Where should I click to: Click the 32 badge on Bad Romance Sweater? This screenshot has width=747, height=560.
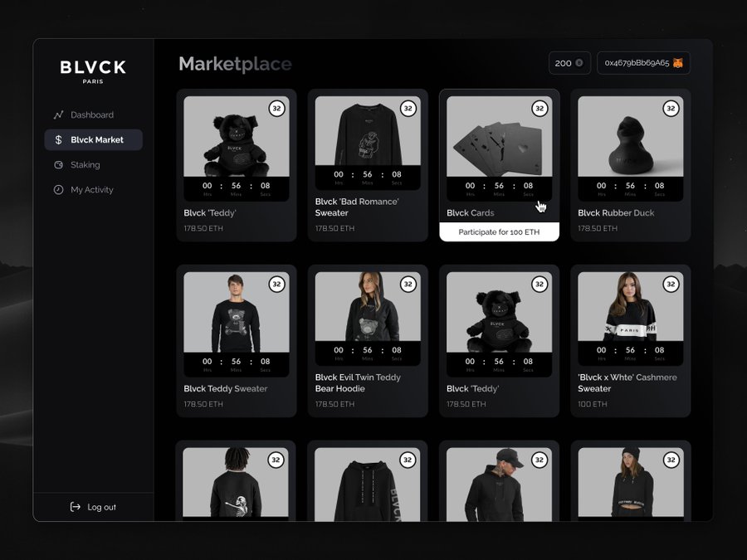pos(408,109)
